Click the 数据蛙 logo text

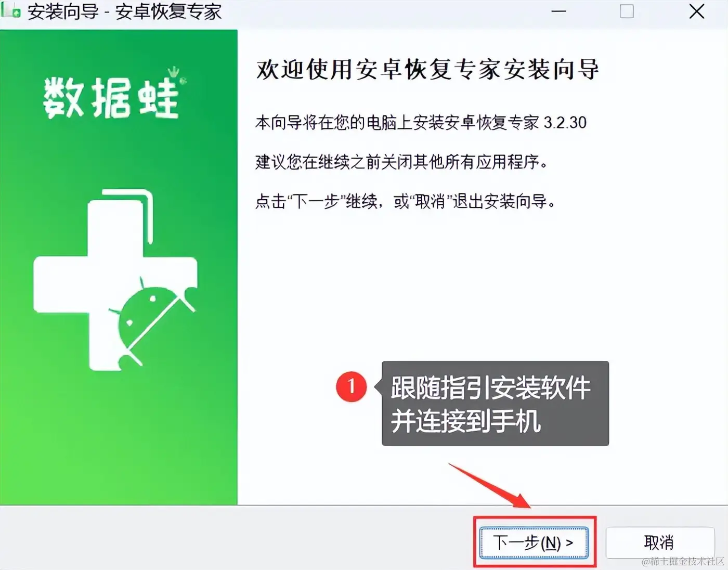[x=111, y=97]
